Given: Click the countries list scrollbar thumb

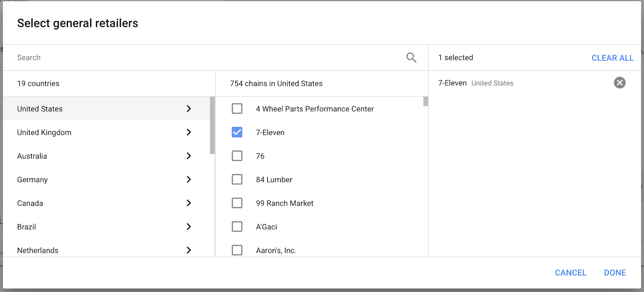Looking at the screenshot, I should [212, 125].
